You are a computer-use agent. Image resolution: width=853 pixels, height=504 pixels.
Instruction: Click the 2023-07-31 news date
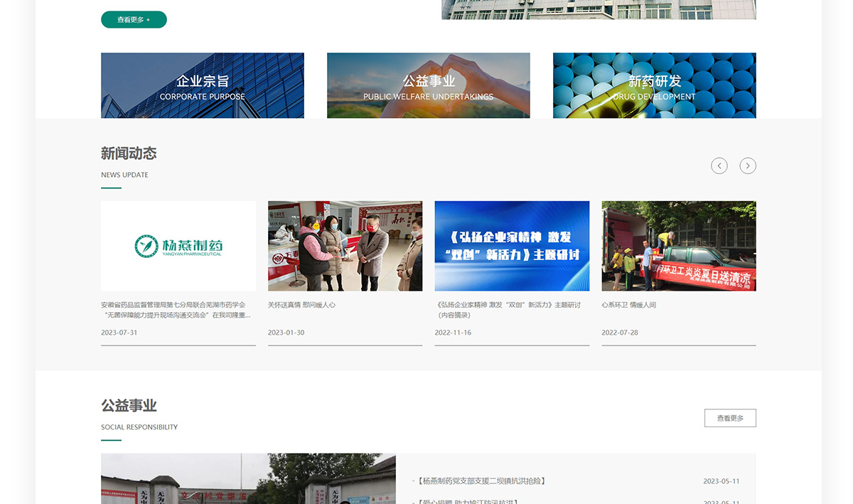pyautogui.click(x=119, y=333)
